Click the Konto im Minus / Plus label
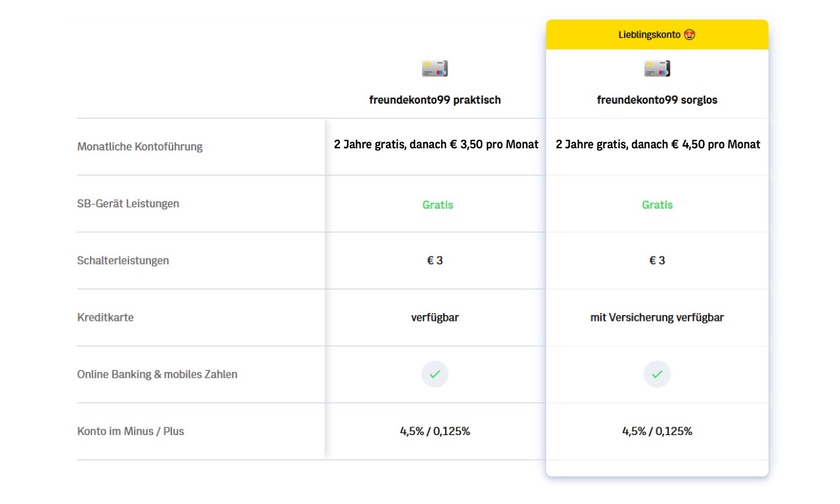Viewport: 840px width, 504px height. (131, 431)
